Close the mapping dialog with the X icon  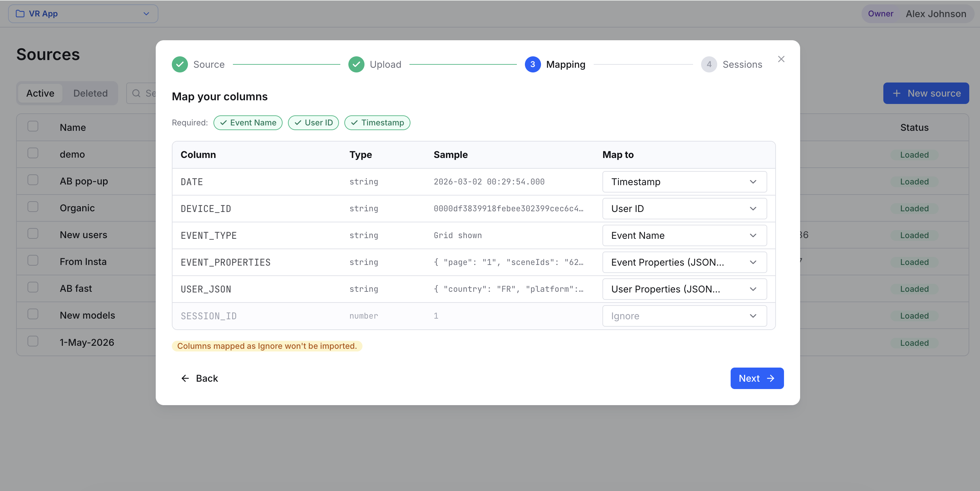click(781, 59)
